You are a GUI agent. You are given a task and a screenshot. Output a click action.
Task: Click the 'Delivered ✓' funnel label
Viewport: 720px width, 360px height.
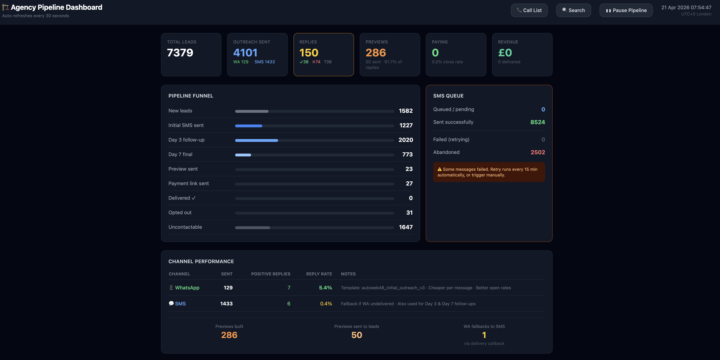tap(182, 198)
